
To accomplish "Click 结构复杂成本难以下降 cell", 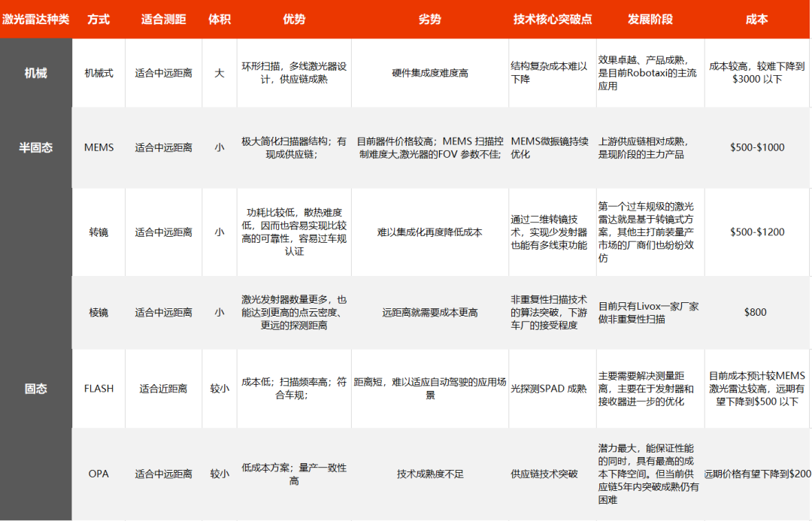I will pos(553,73).
